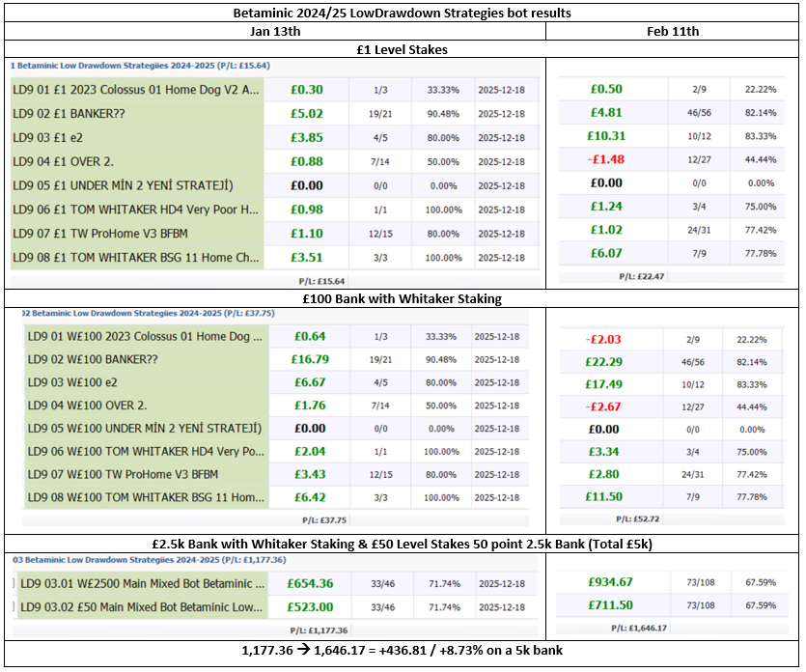Click the Feb 11th column heading
The height and width of the screenshot is (672, 806).
click(673, 31)
